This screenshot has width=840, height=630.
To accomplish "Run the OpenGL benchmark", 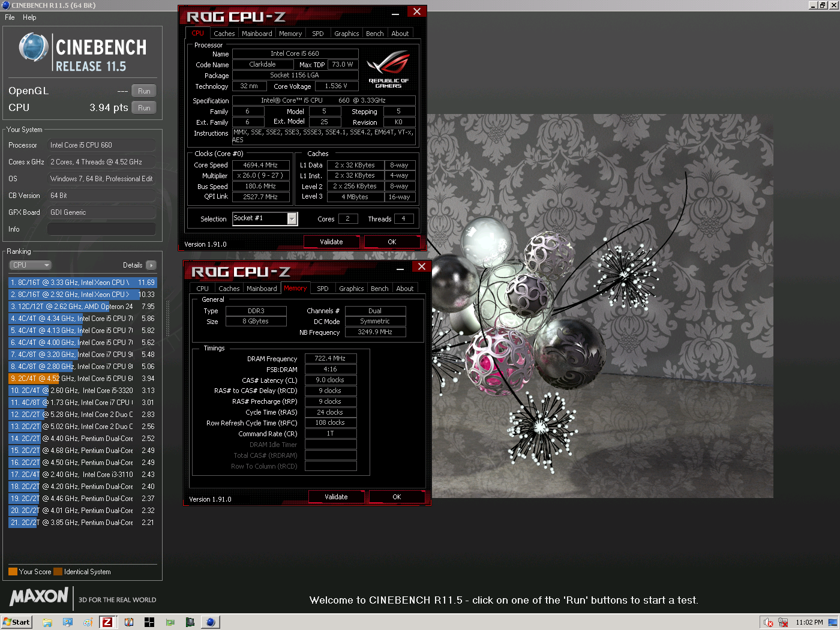I will pyautogui.click(x=144, y=91).
